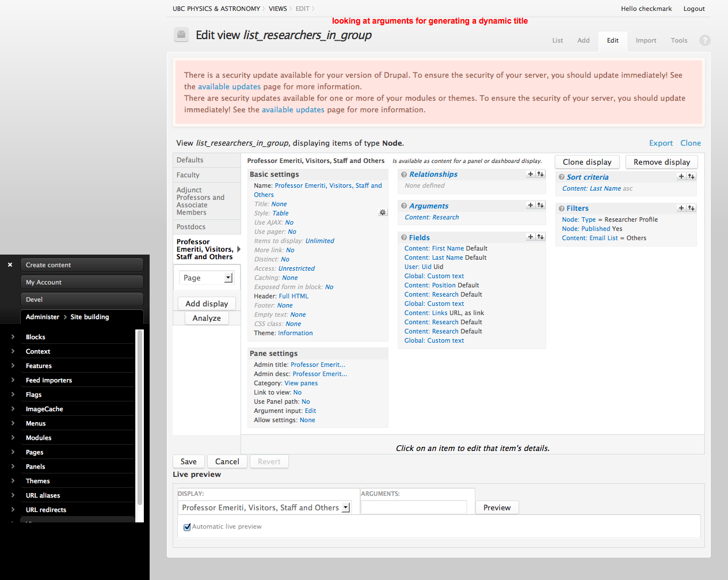Close the admin menu with X
This screenshot has height=580, width=728.
[x=10, y=265]
